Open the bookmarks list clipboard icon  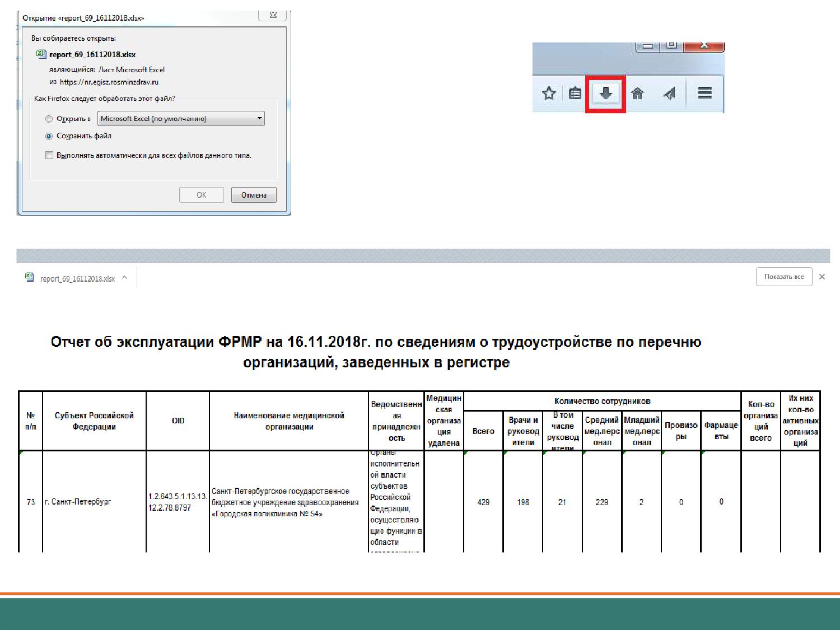[x=575, y=94]
